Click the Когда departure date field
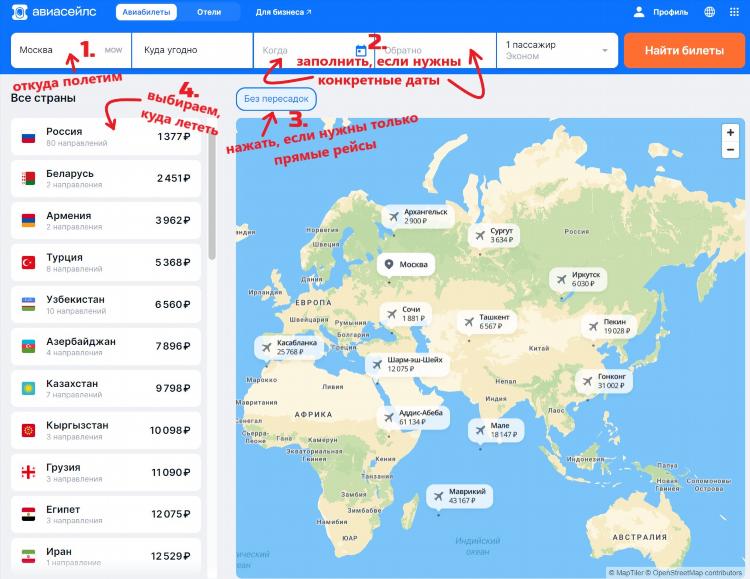This screenshot has height=579, width=750. (314, 50)
